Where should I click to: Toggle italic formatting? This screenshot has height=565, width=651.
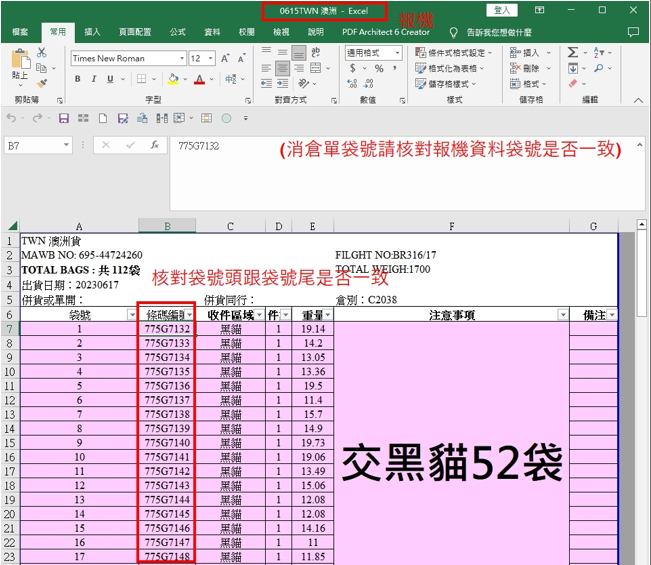click(93, 79)
